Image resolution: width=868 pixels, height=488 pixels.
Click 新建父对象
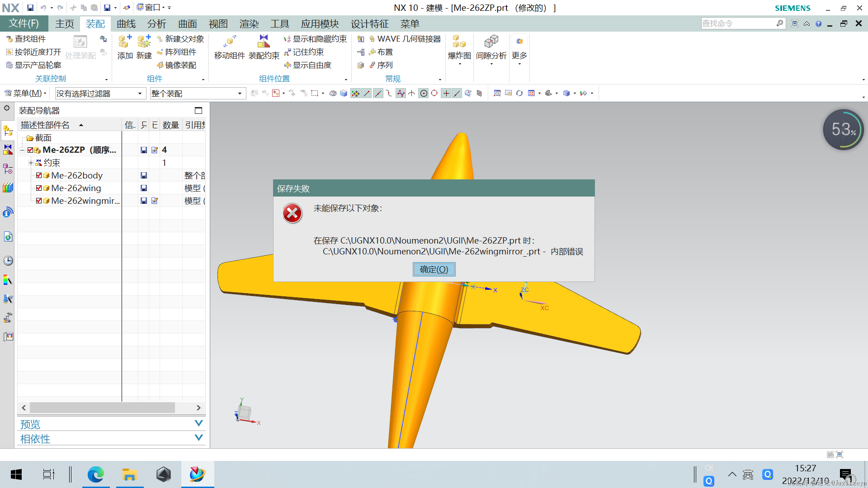tap(180, 39)
